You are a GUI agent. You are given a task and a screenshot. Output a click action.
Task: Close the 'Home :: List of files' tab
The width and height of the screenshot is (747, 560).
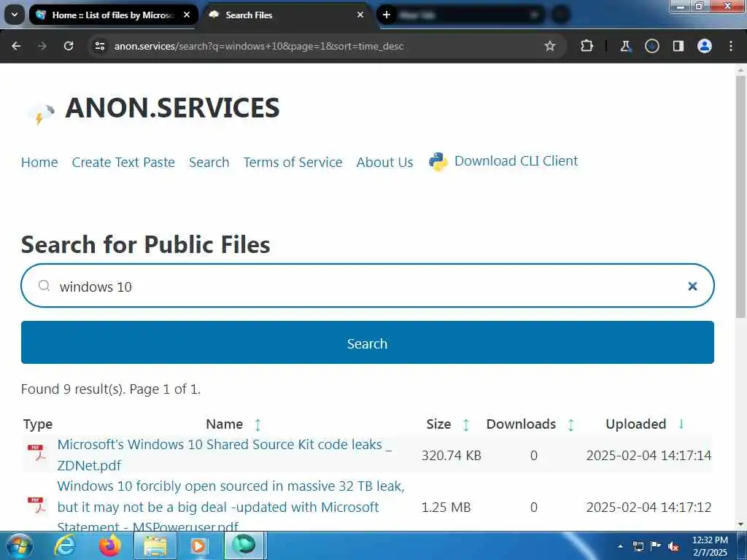[187, 15]
